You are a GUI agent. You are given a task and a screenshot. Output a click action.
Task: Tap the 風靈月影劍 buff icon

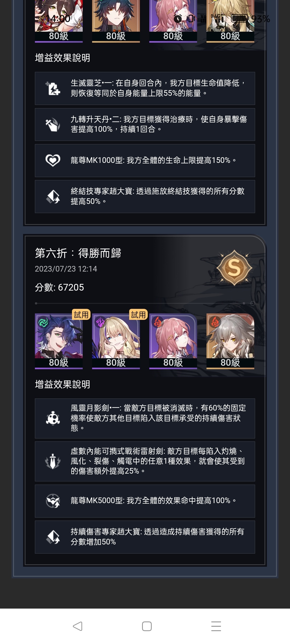pyautogui.click(x=53, y=418)
